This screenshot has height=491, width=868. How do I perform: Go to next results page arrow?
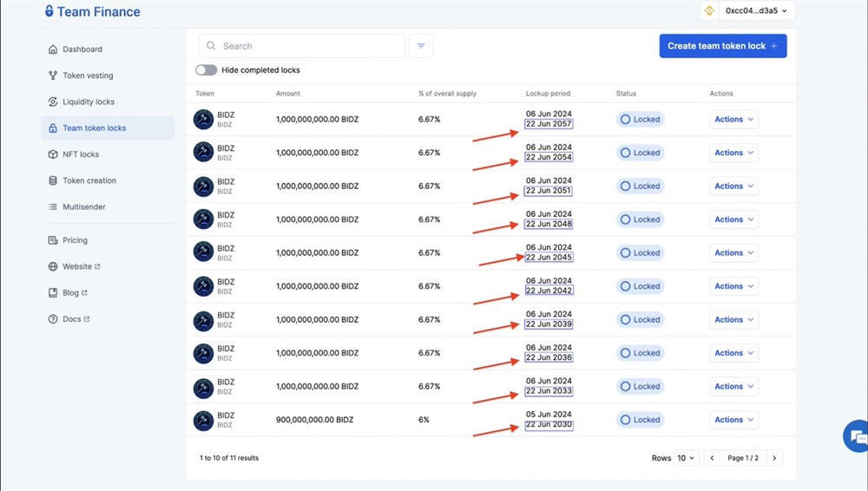(775, 458)
